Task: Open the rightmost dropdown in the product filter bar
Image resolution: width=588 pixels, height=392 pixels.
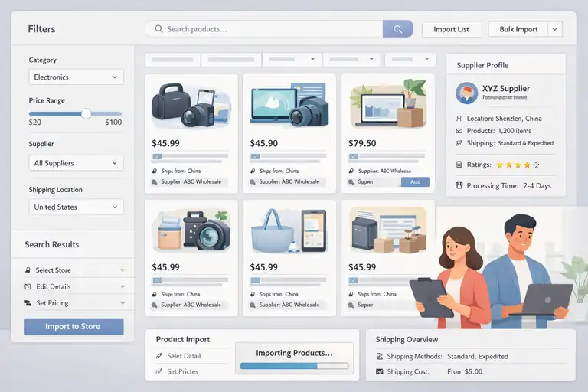Action: (410, 59)
